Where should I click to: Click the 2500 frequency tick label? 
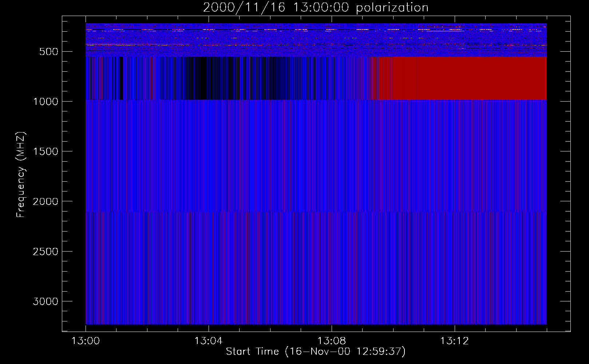(46, 252)
